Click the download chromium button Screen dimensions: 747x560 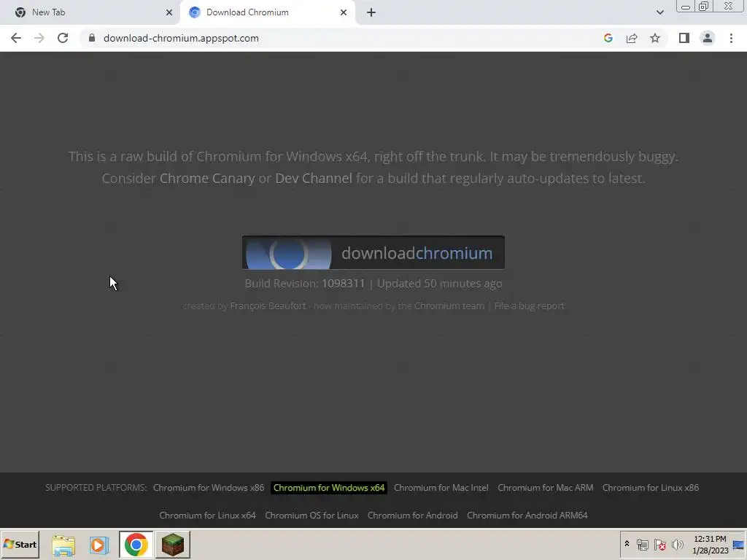pos(373,252)
